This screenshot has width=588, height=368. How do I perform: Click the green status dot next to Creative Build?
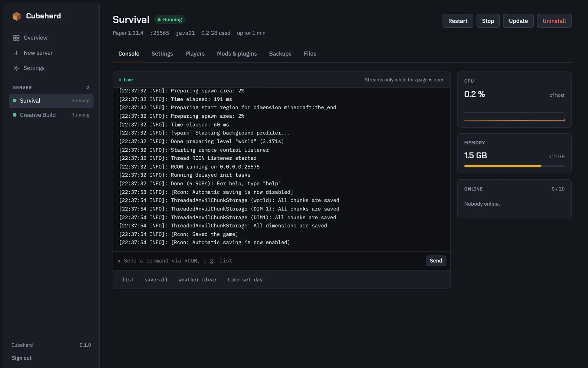pyautogui.click(x=15, y=115)
